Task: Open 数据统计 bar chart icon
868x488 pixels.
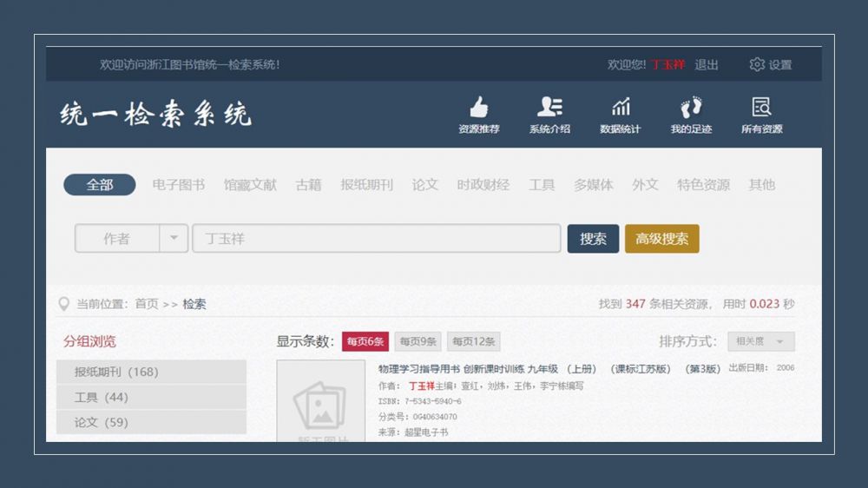Action: (x=620, y=108)
